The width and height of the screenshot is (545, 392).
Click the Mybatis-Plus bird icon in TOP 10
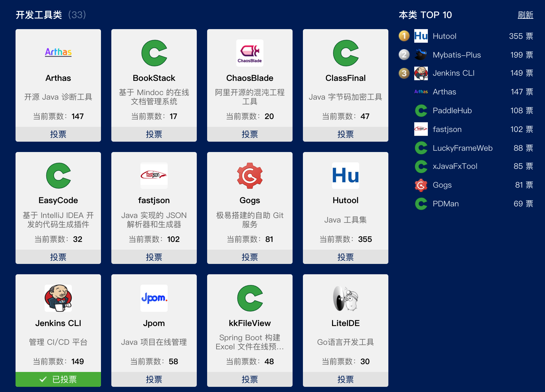tap(421, 54)
